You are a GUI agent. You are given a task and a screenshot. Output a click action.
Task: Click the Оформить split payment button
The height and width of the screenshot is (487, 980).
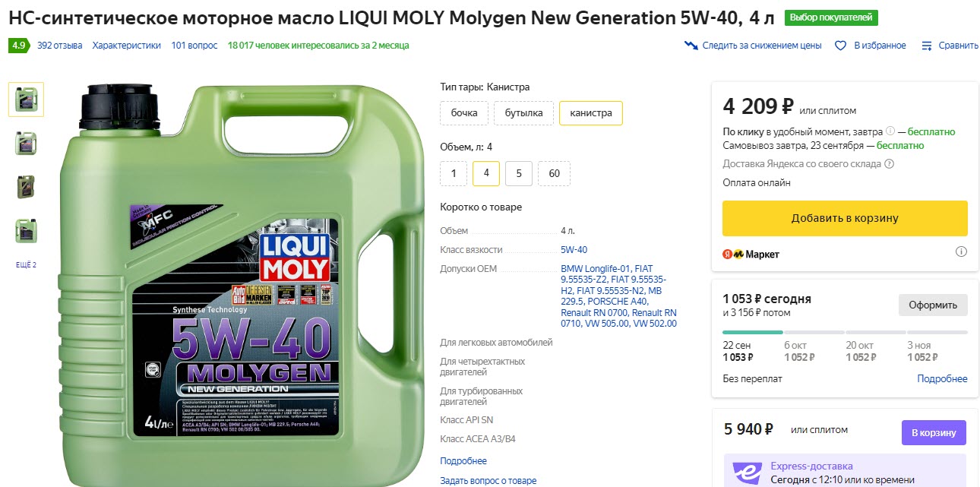tap(932, 305)
